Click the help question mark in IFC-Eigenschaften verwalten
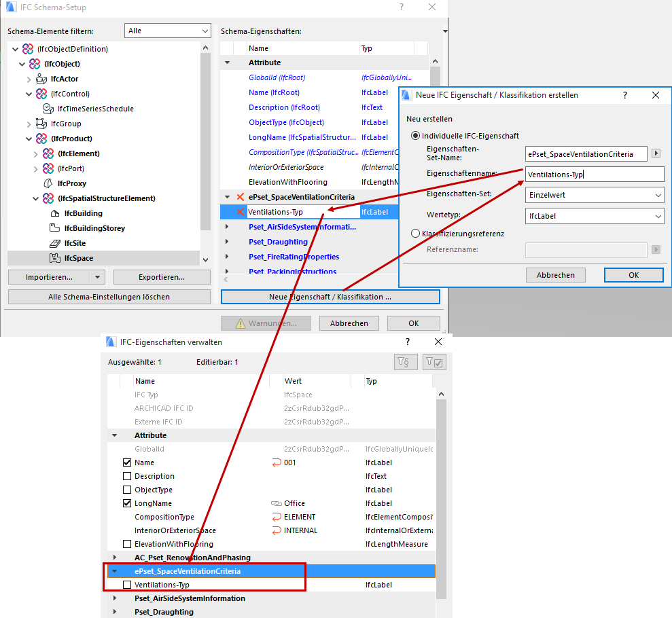This screenshot has width=672, height=618. click(x=407, y=342)
